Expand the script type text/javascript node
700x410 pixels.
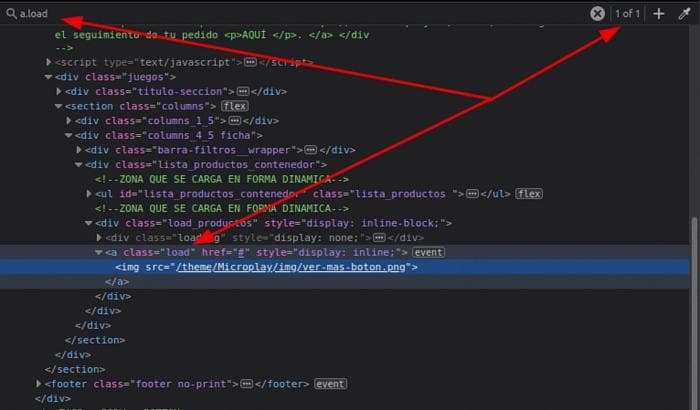pyautogui.click(x=48, y=62)
